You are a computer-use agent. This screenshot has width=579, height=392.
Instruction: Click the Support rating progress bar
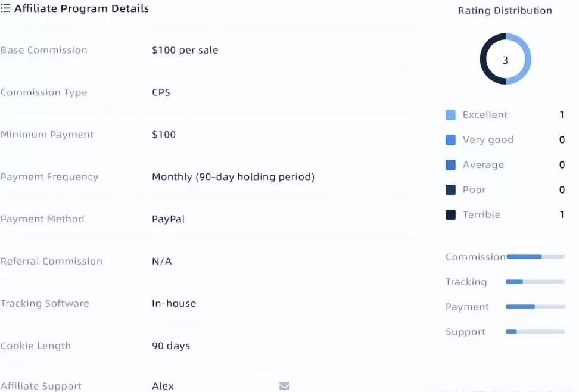tap(535, 332)
